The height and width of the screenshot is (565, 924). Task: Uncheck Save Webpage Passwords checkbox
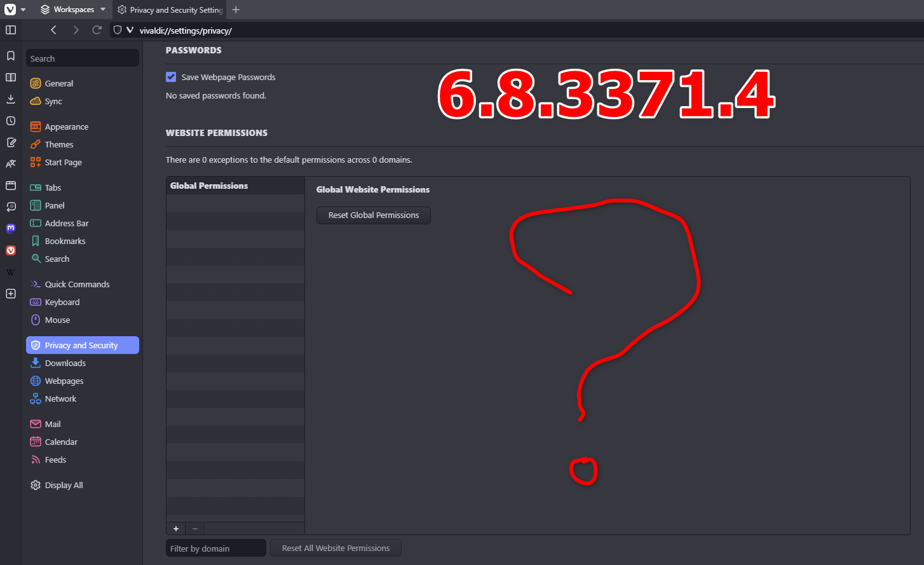pos(171,77)
